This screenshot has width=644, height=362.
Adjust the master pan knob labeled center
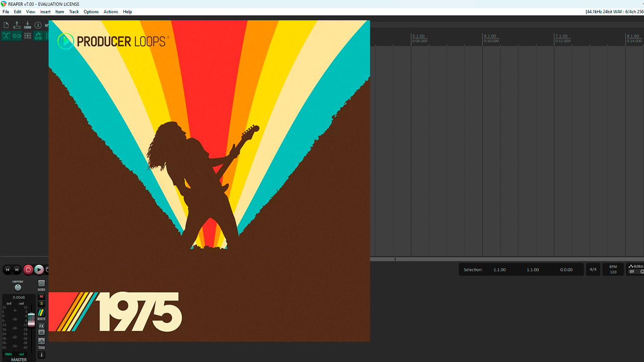(x=18, y=288)
